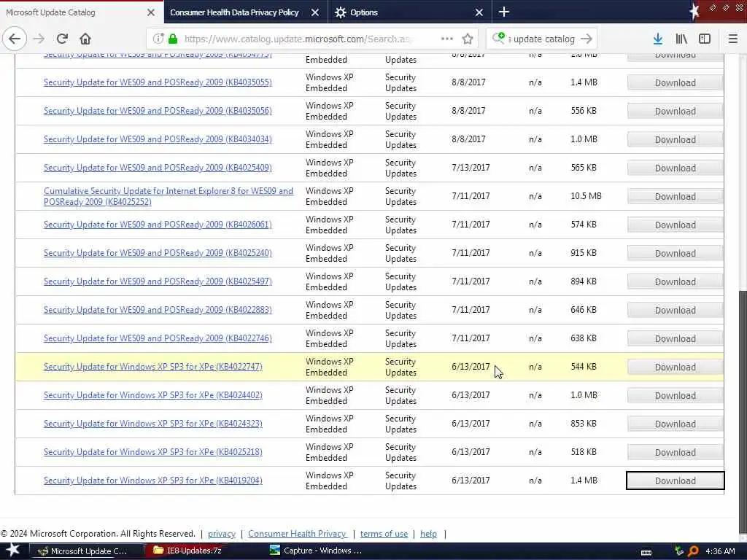Download the KB4035055 update
The image size is (747, 560).
pyautogui.click(x=675, y=83)
